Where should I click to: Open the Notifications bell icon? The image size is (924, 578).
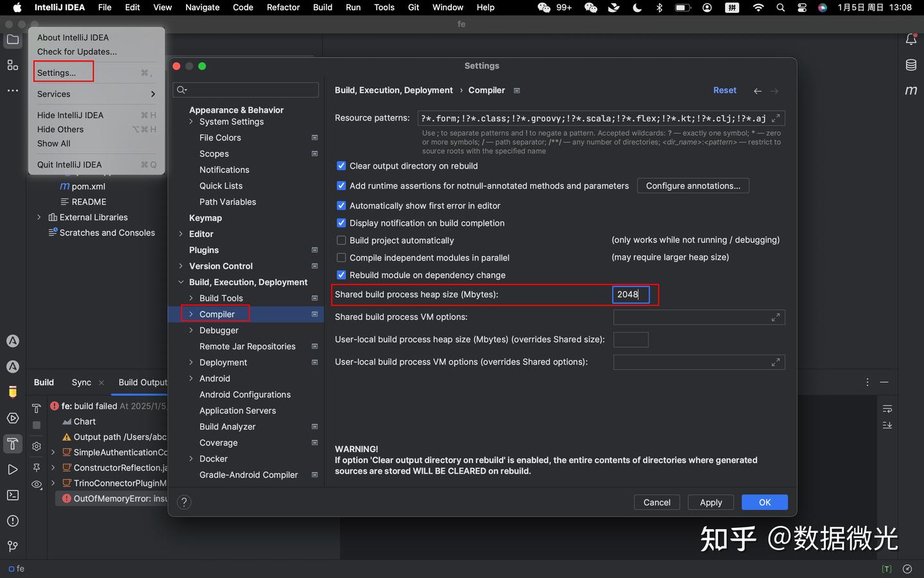pyautogui.click(x=911, y=39)
